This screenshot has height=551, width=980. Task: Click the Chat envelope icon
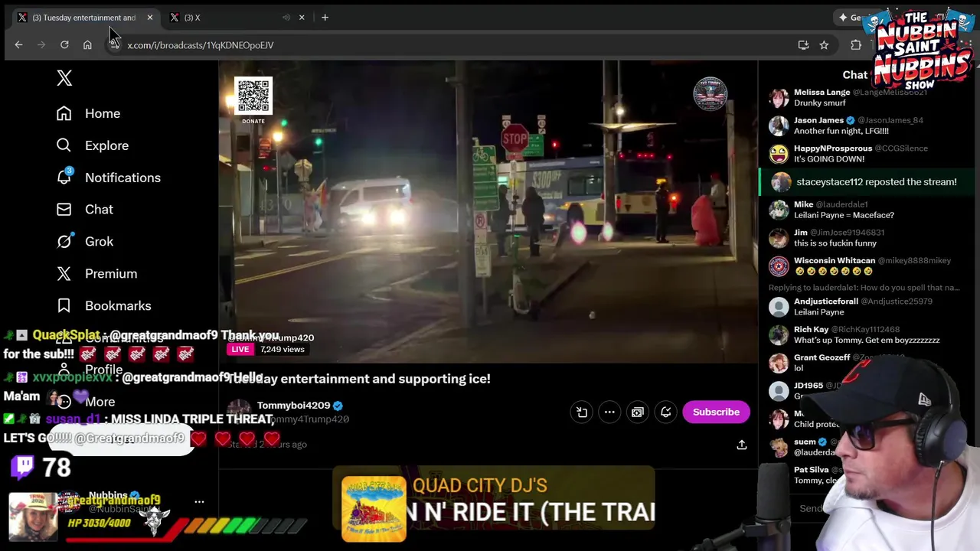(64, 210)
